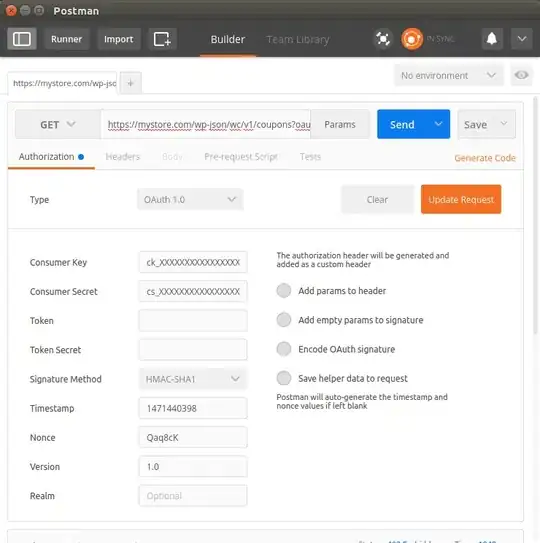Click the Params button
The image size is (540, 543).
click(340, 124)
